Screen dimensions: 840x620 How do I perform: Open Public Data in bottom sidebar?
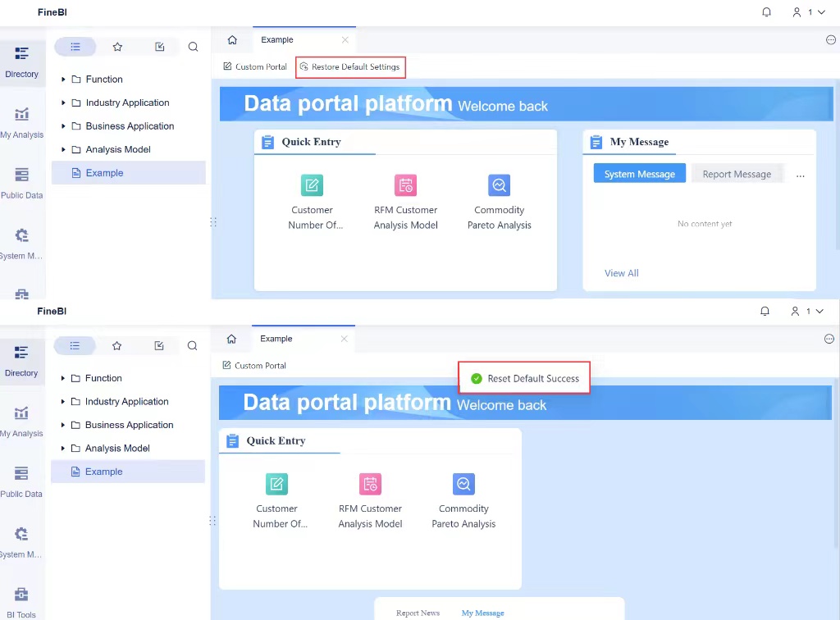click(x=21, y=483)
